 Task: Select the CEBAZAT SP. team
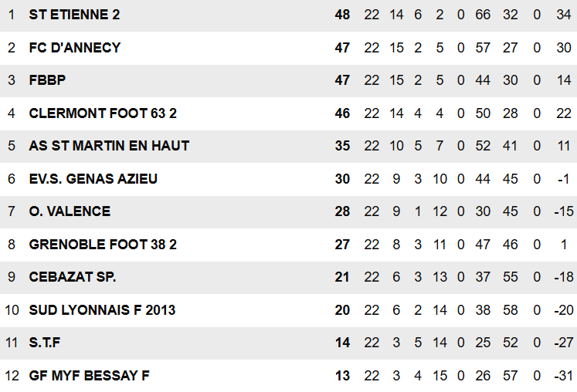[73, 277]
